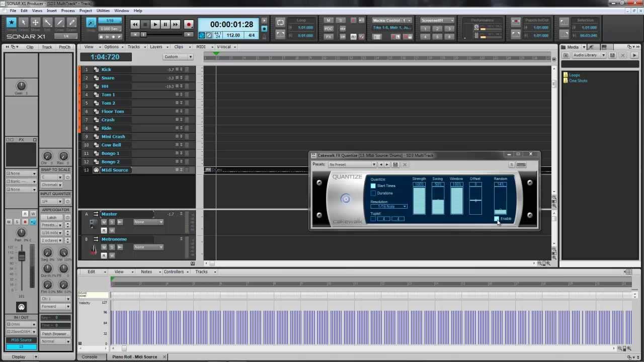This screenshot has height=362, width=644.
Task: Select screenset number 5
Action: (437, 37)
